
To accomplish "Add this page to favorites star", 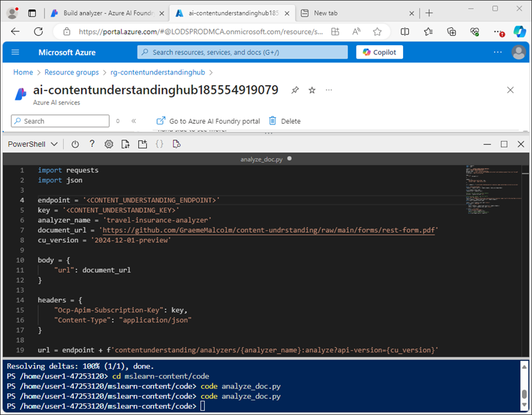I will 377,31.
